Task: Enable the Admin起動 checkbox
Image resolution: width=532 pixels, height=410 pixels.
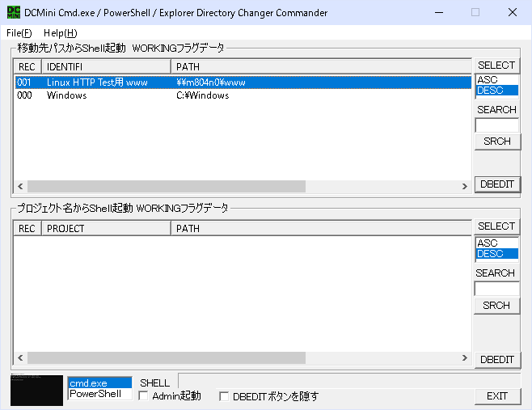Action: pyautogui.click(x=143, y=396)
